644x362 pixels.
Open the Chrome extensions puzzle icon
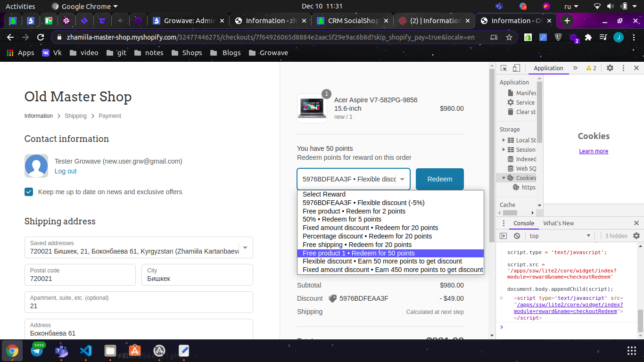[x=588, y=37]
